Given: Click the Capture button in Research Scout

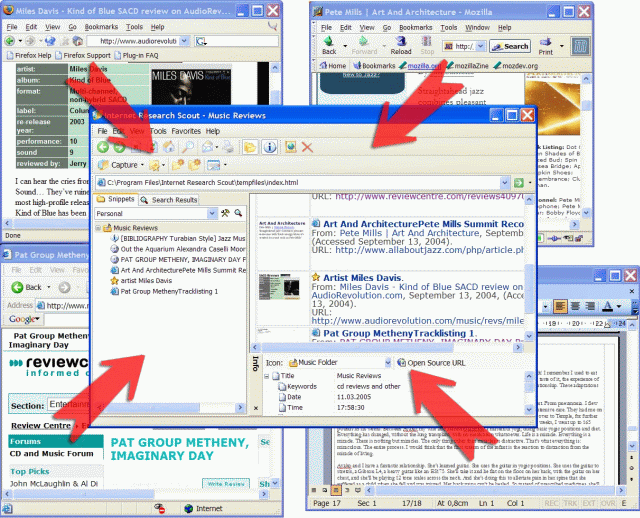Looking at the screenshot, I should coord(118,165).
